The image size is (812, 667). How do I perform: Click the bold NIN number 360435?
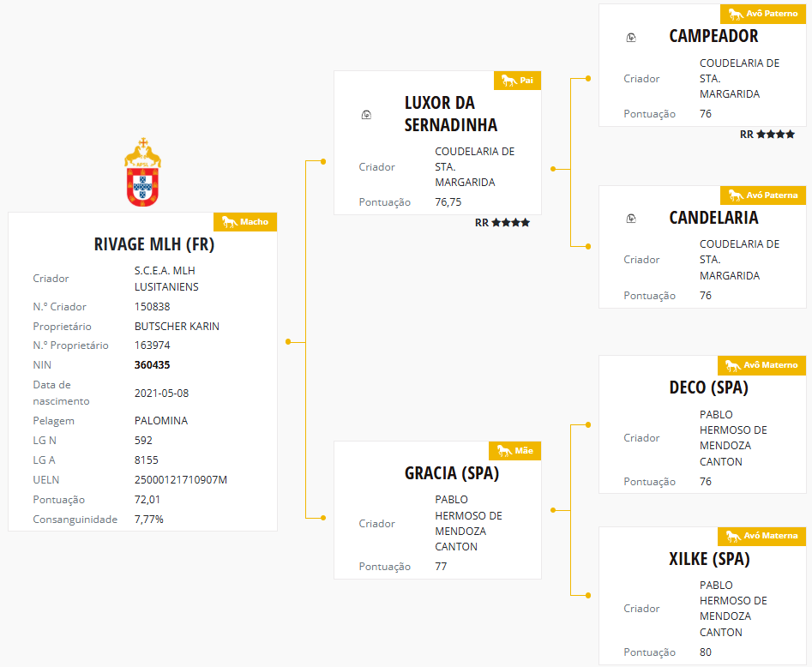(153, 365)
